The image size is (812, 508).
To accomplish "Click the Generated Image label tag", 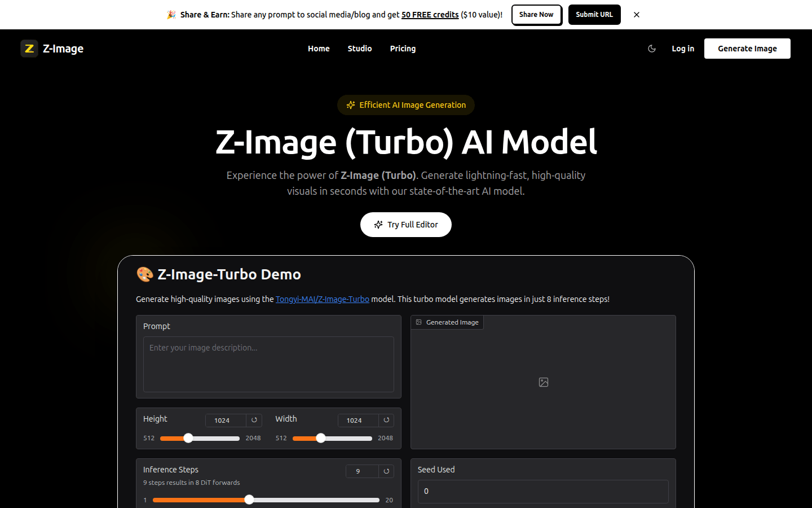I will tap(447, 322).
